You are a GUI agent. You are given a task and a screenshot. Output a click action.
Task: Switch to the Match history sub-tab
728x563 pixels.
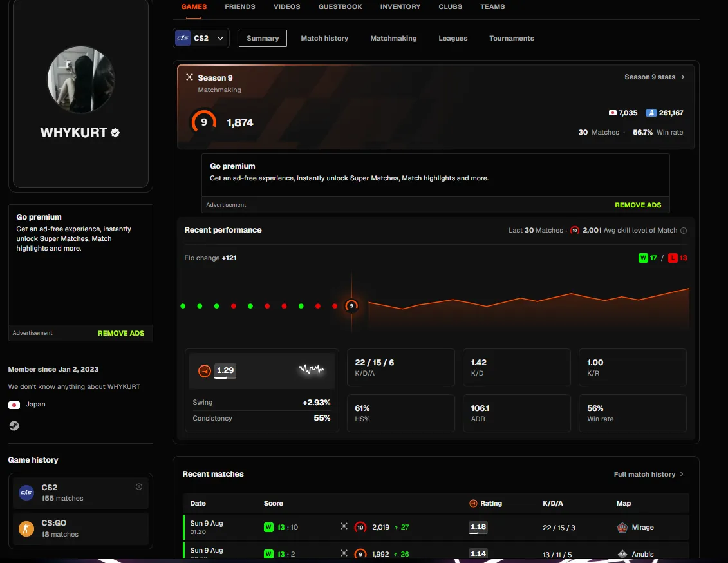(x=324, y=38)
